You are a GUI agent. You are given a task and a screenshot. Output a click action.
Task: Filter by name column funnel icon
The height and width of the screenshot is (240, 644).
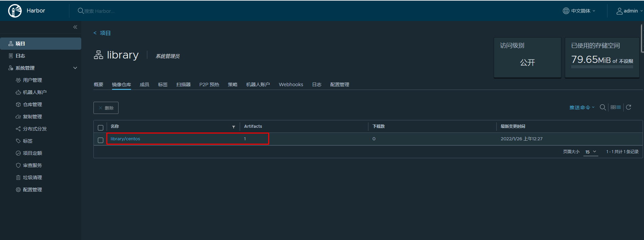pyautogui.click(x=234, y=127)
